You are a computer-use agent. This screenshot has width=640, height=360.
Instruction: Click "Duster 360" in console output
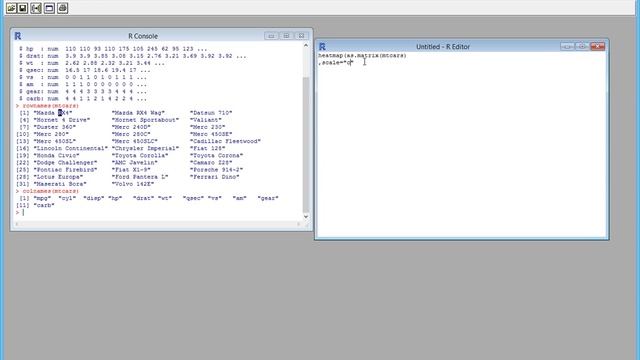tap(55, 127)
